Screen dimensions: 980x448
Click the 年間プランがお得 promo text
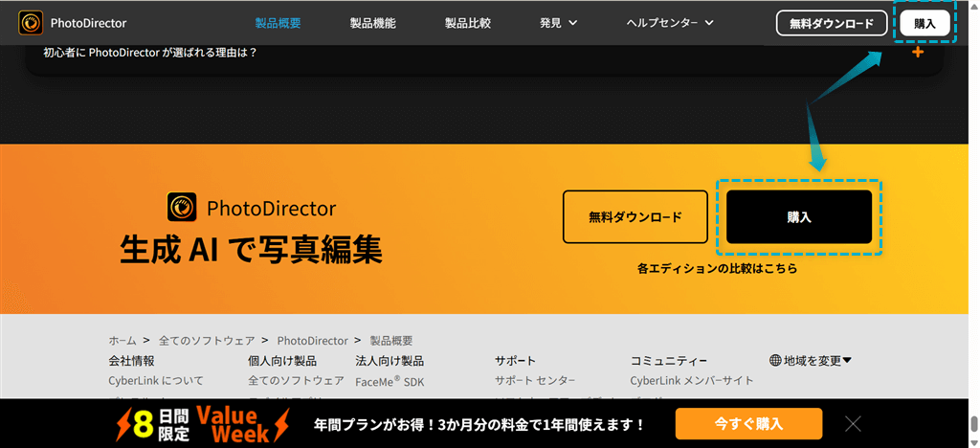click(x=479, y=424)
